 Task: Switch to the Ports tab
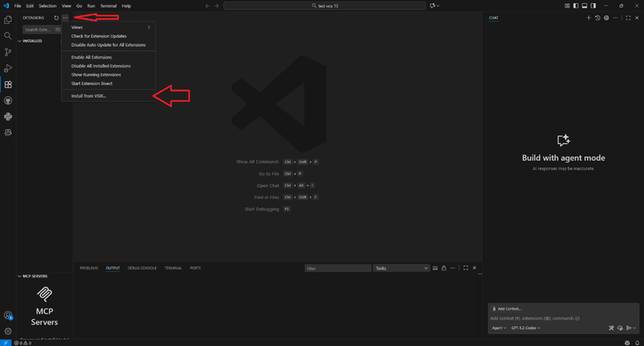coord(195,268)
